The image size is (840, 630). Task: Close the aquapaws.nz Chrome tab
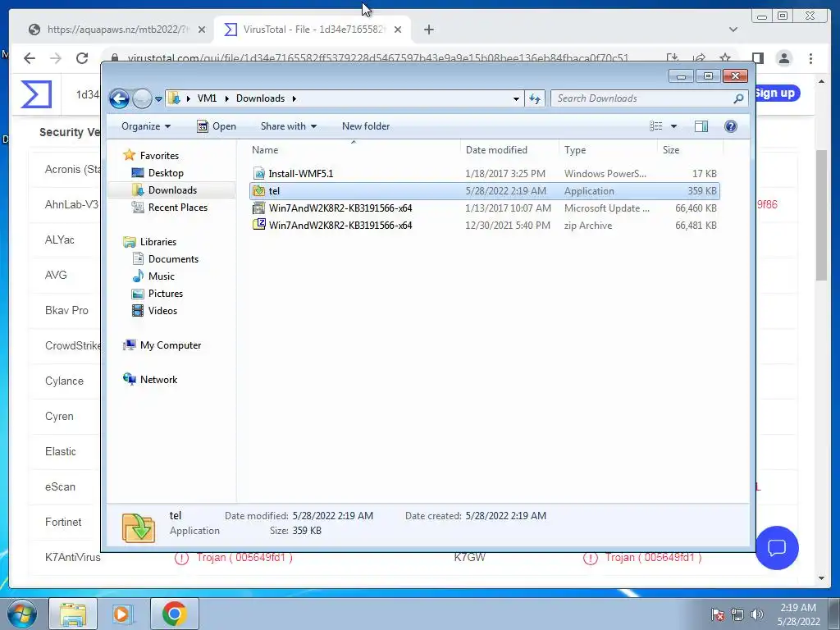point(202,30)
